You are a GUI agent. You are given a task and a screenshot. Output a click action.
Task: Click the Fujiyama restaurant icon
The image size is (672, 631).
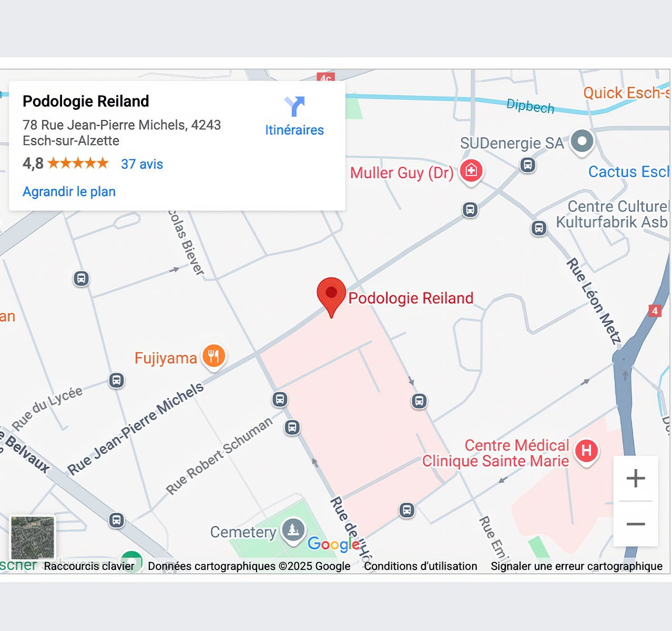point(213,357)
